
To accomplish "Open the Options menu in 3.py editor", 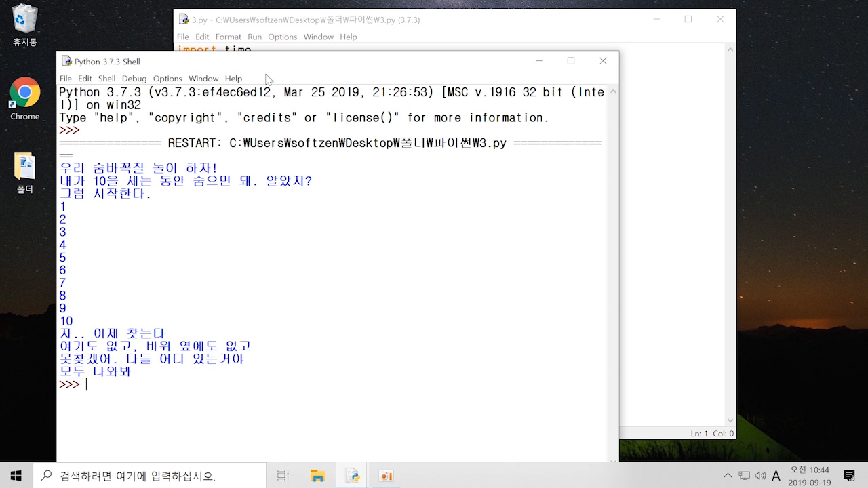I will [282, 37].
